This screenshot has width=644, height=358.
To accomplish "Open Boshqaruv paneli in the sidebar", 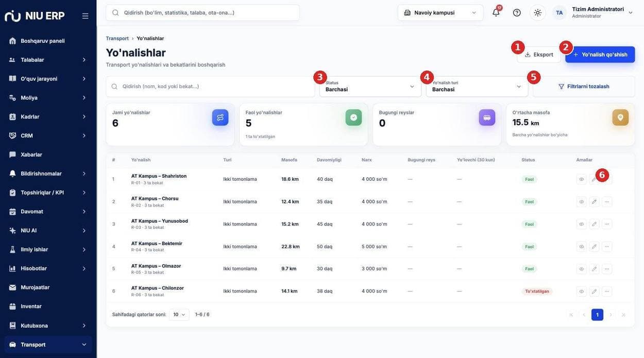I will coord(48,41).
